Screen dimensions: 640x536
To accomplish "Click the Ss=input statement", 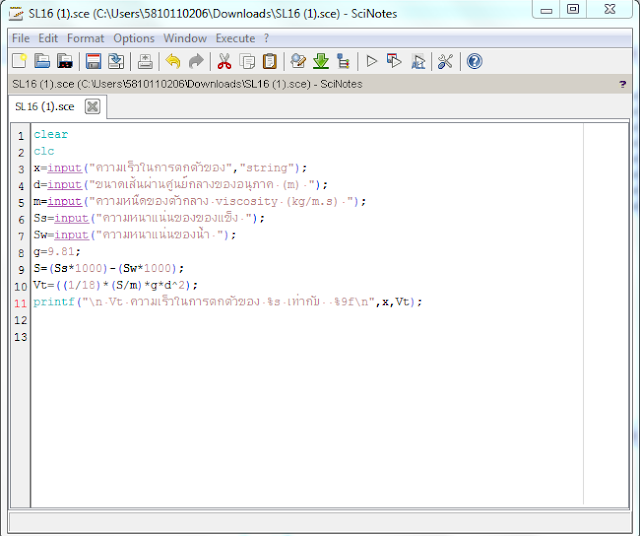I will [x=149, y=218].
